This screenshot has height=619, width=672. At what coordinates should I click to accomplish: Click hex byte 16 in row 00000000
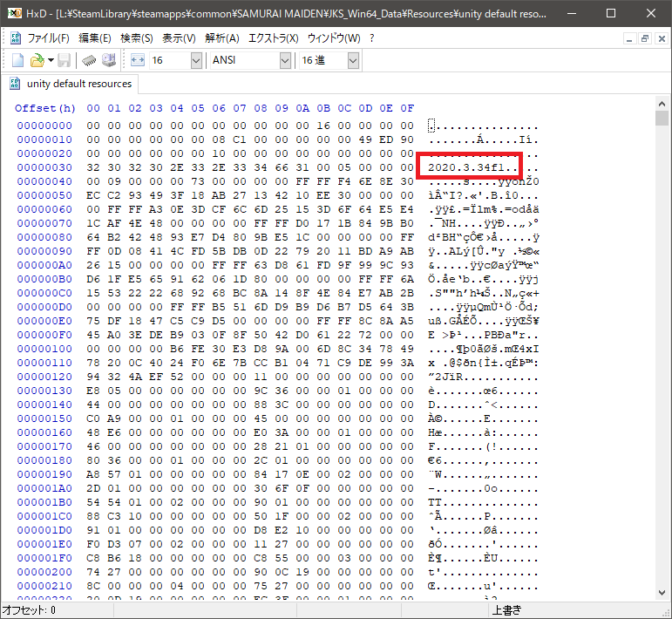(x=323, y=126)
